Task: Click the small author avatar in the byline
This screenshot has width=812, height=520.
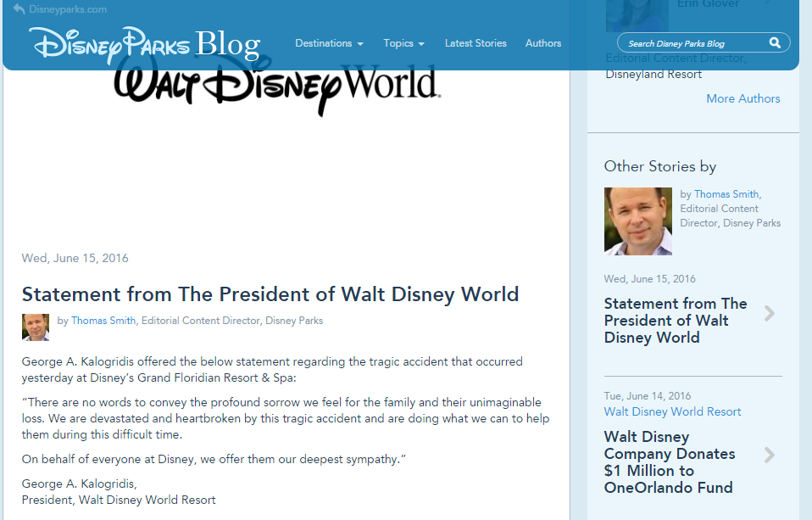Action: (36, 327)
